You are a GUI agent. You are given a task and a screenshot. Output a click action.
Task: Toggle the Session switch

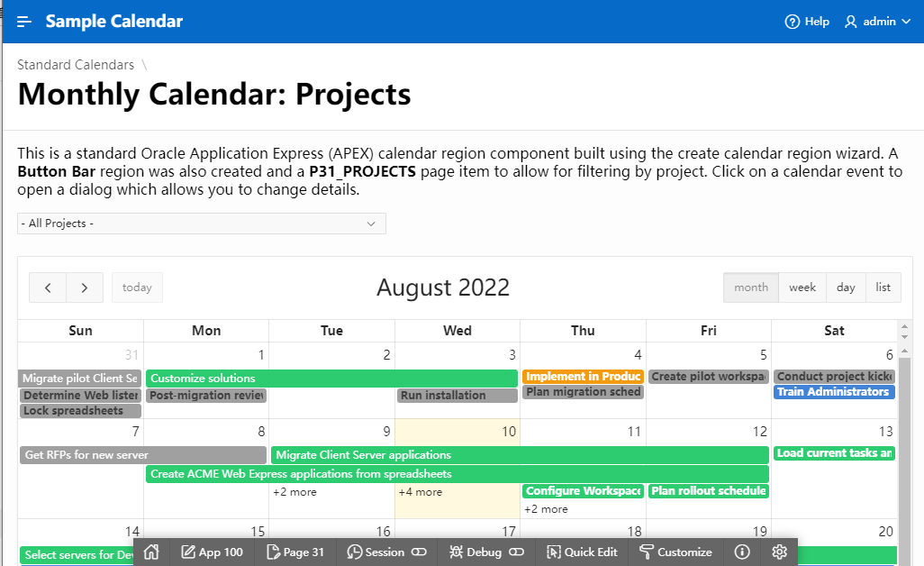420,552
